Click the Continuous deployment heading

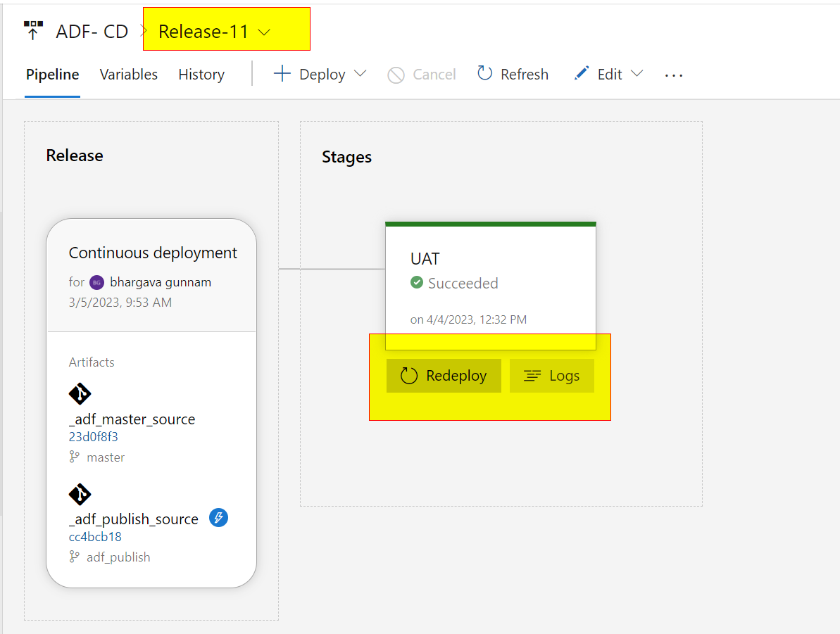(x=153, y=253)
